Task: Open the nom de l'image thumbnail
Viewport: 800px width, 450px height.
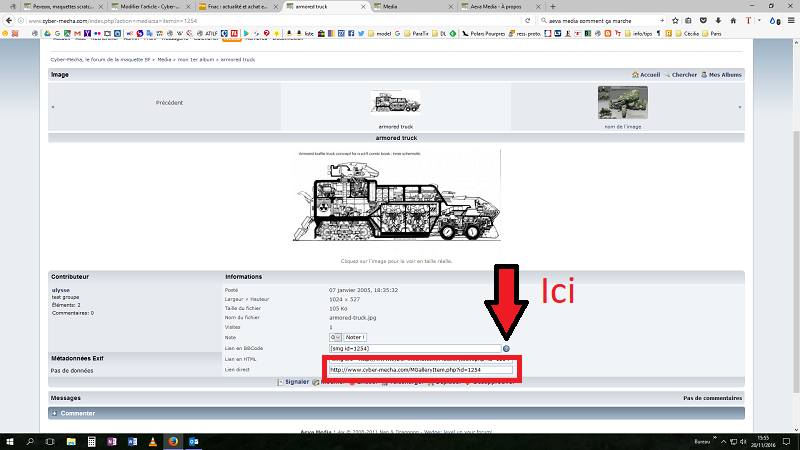Action: pyautogui.click(x=622, y=103)
